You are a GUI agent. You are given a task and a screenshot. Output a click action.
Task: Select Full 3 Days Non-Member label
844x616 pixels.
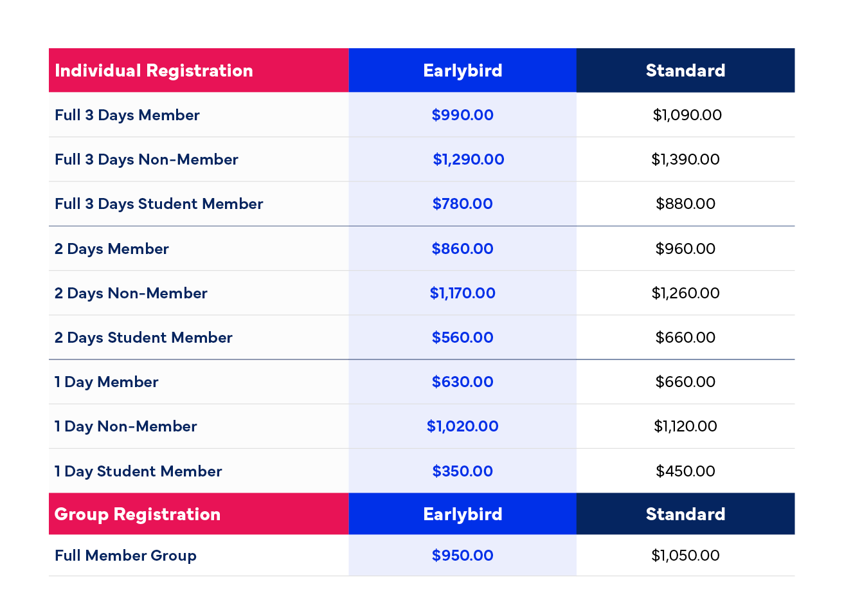147,159
